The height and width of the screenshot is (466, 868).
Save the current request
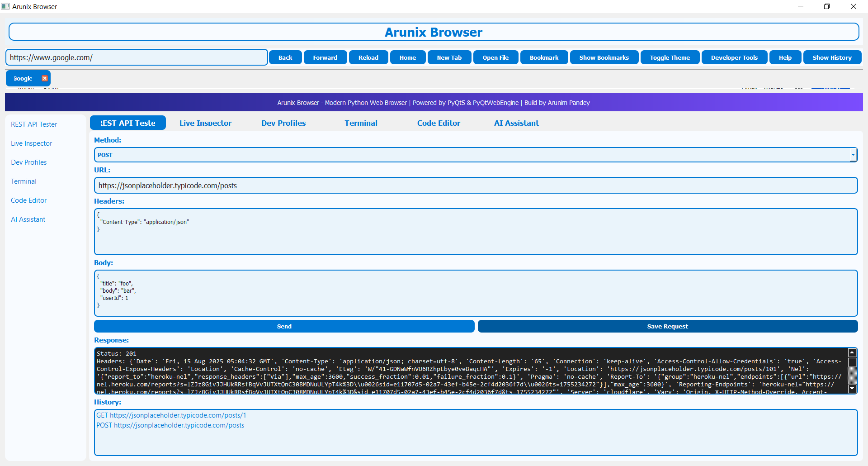(667, 326)
